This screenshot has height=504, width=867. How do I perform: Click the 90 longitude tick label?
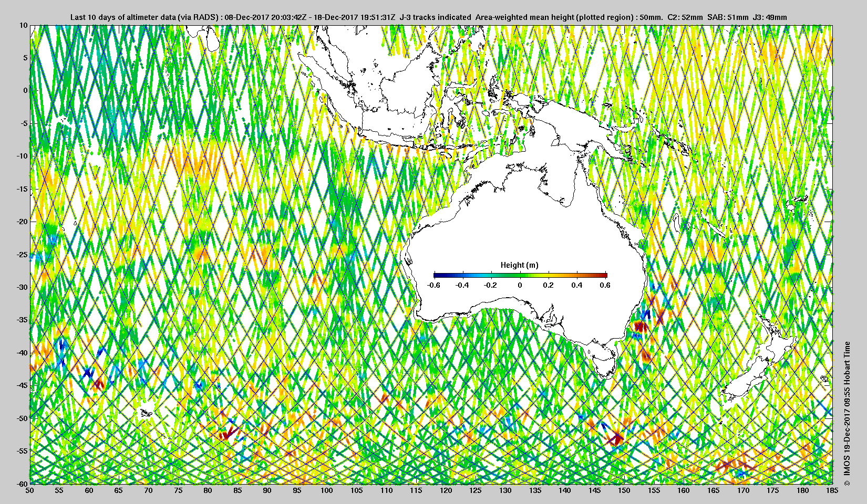tap(267, 491)
